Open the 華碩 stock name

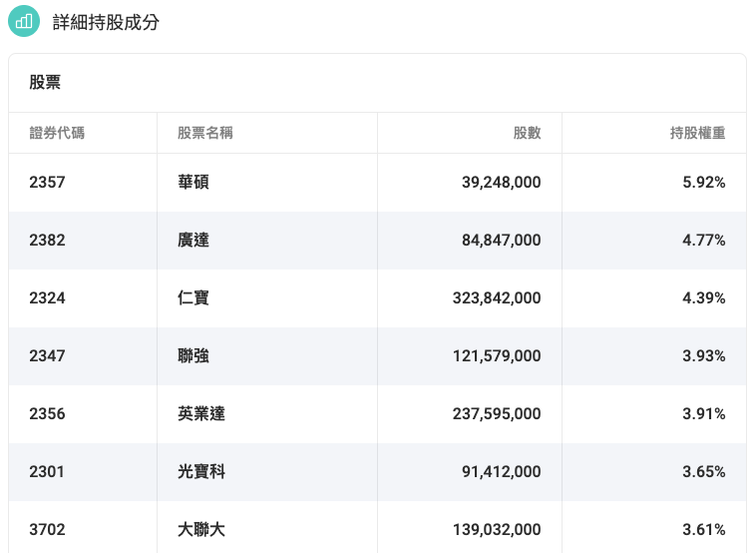tap(193, 182)
